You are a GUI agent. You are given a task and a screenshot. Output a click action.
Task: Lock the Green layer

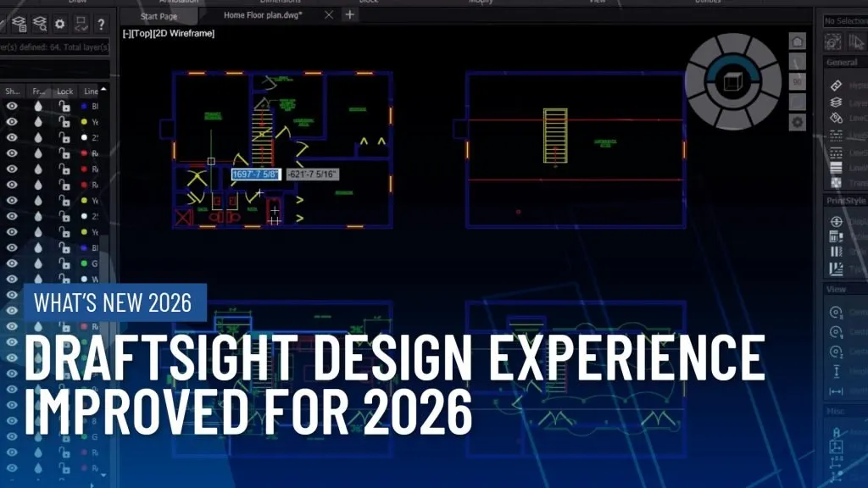[x=64, y=263]
